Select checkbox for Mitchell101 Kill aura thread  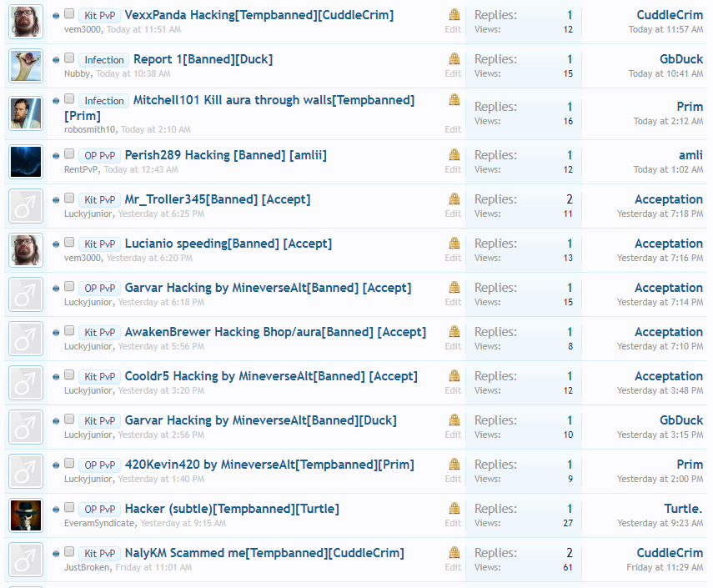click(69, 98)
